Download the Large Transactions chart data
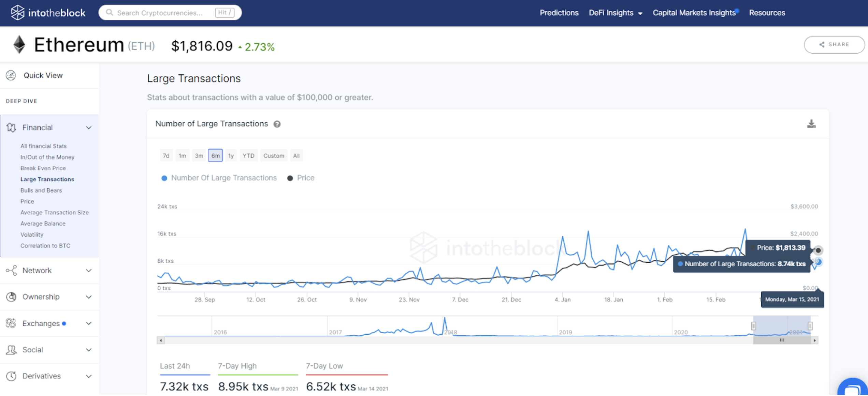 (811, 124)
